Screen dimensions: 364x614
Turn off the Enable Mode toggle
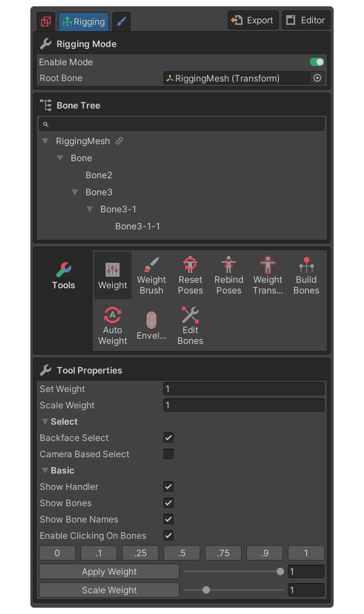pos(317,62)
